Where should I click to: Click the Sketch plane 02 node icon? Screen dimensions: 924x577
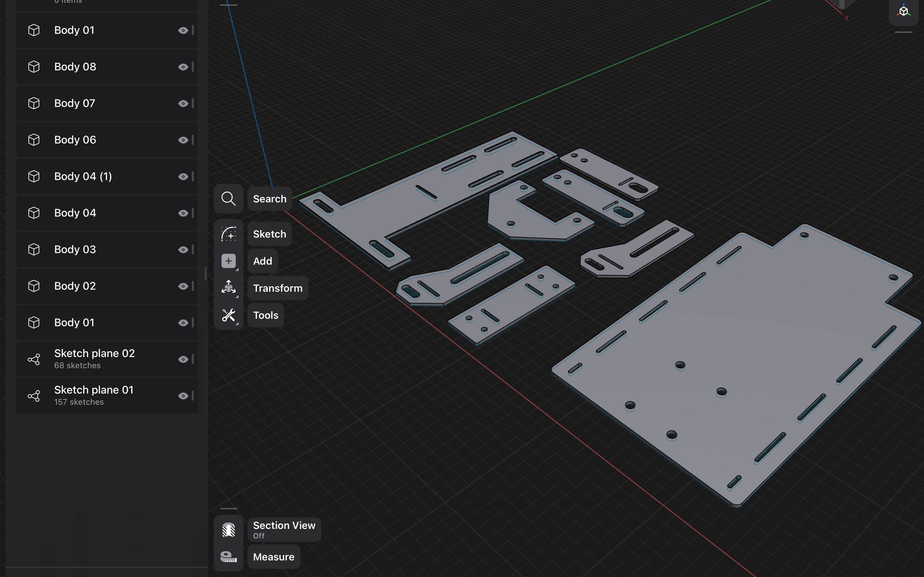coord(34,359)
